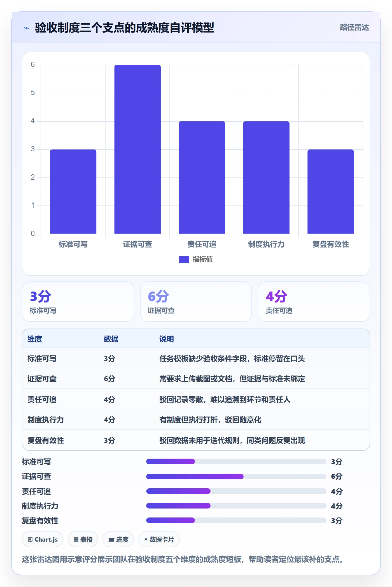Screen dimensions: 392x587
Task: Click 任务模板缺少验收条件字段 description cell
Action: pyautogui.click(x=232, y=359)
